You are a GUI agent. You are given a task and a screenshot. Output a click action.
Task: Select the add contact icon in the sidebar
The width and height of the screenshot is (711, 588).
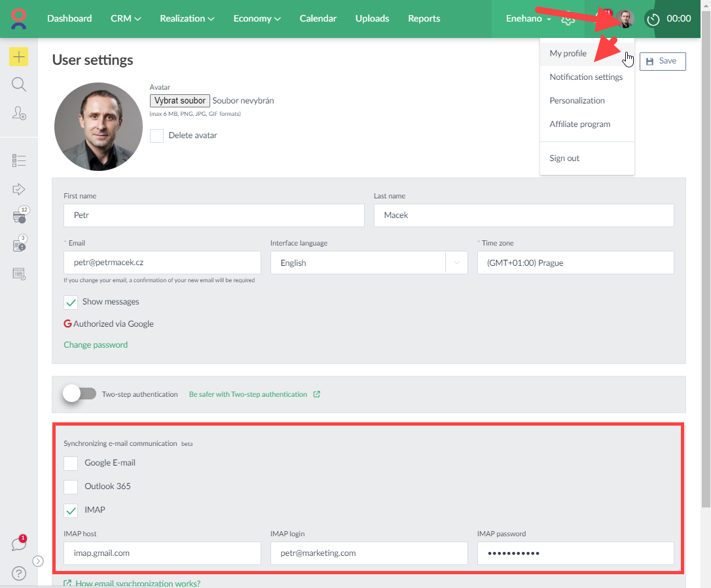18,113
